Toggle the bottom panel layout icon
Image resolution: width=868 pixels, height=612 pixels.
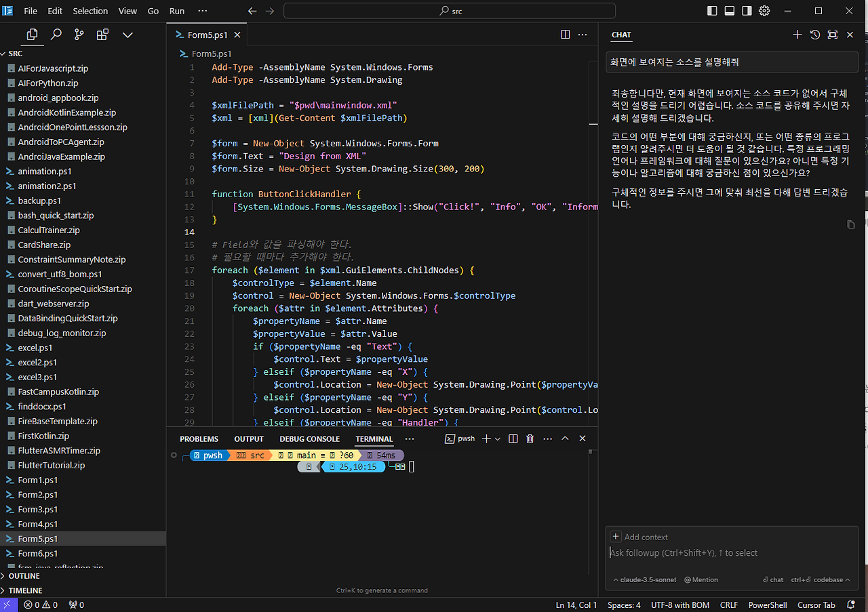(730, 11)
